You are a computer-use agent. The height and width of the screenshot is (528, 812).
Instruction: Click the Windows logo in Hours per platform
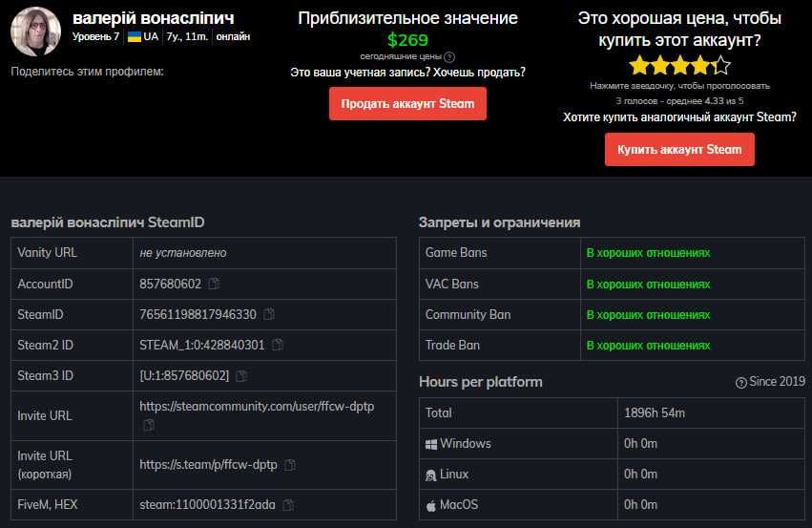click(x=431, y=444)
